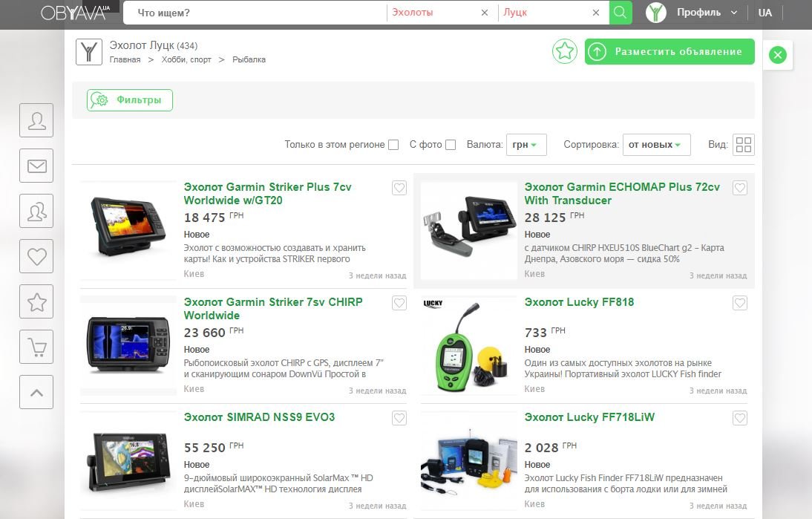This screenshot has width=812, height=519.
Task: Click the price 28 125 ГРН
Action: coord(554,217)
